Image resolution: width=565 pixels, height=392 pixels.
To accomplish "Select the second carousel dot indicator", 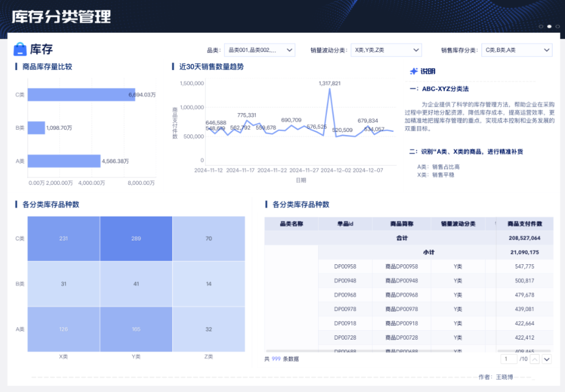I will (549, 26).
